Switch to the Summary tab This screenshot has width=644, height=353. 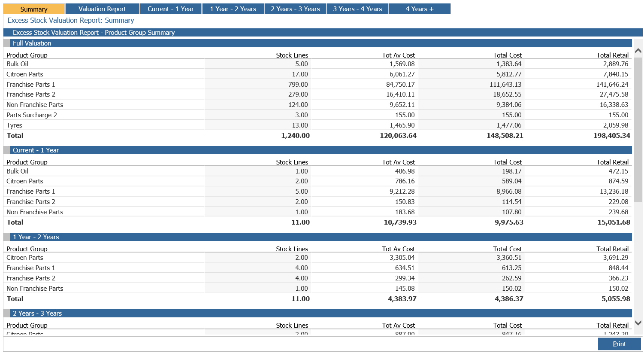pyautogui.click(x=34, y=9)
